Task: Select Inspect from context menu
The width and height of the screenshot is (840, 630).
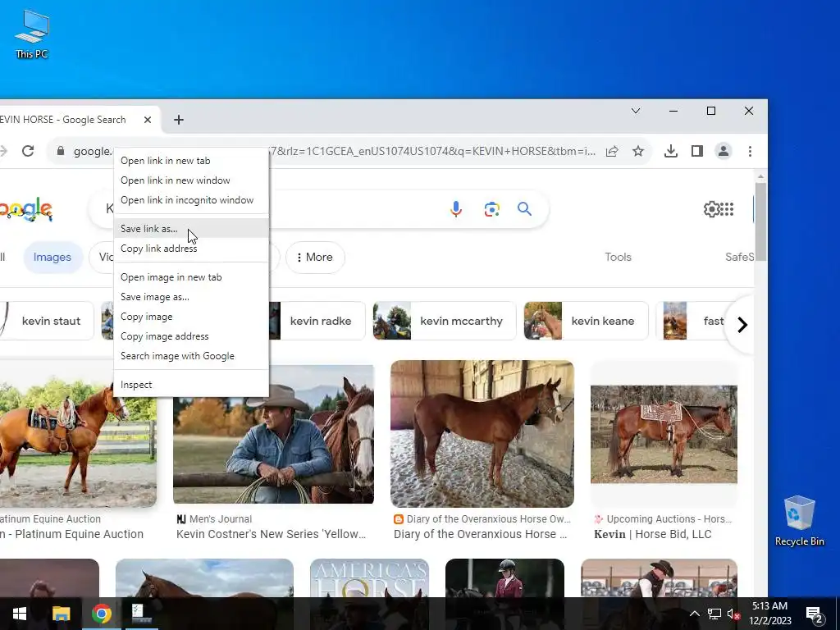Action: click(x=191, y=385)
